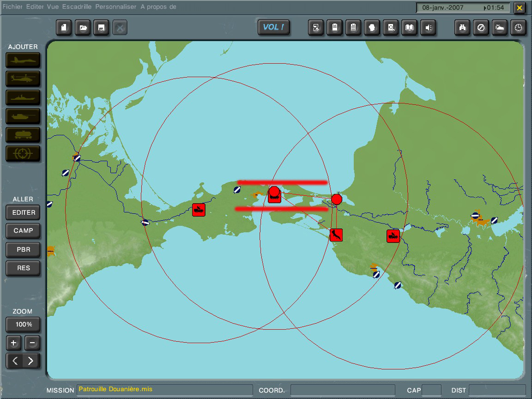Image resolution: width=532 pixels, height=399 pixels.
Task: Click the 08-janv.-2007 date display
Action: 443,7
